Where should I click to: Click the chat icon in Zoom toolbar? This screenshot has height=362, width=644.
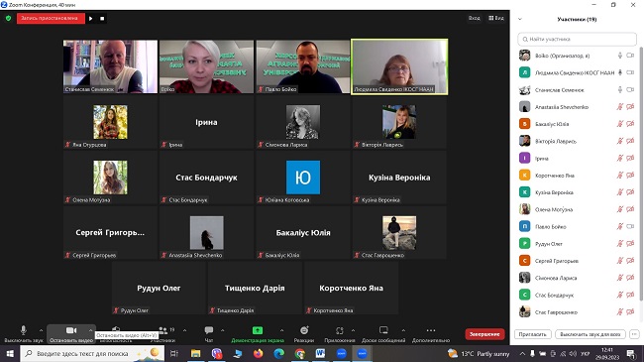pos(209,330)
